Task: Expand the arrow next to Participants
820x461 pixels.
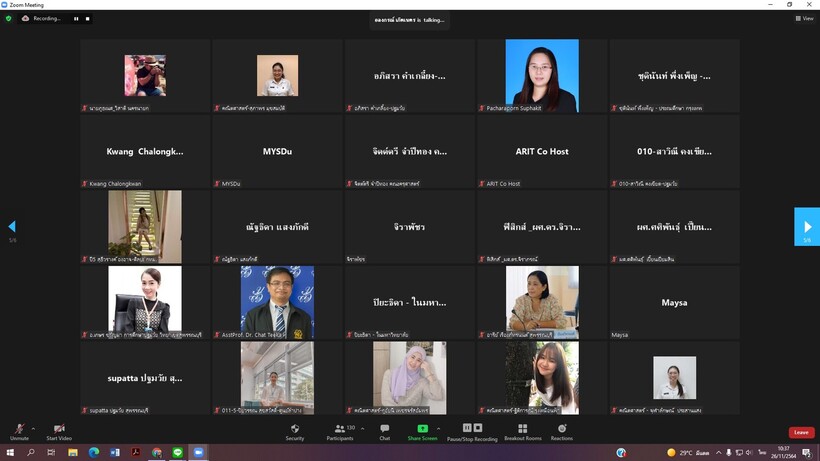Action: coord(362,427)
